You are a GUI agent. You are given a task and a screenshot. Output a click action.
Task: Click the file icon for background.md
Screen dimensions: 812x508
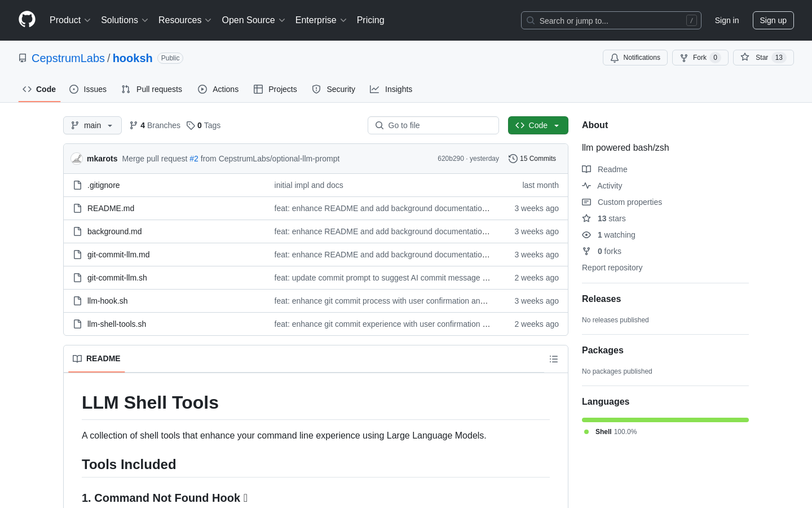pos(78,231)
